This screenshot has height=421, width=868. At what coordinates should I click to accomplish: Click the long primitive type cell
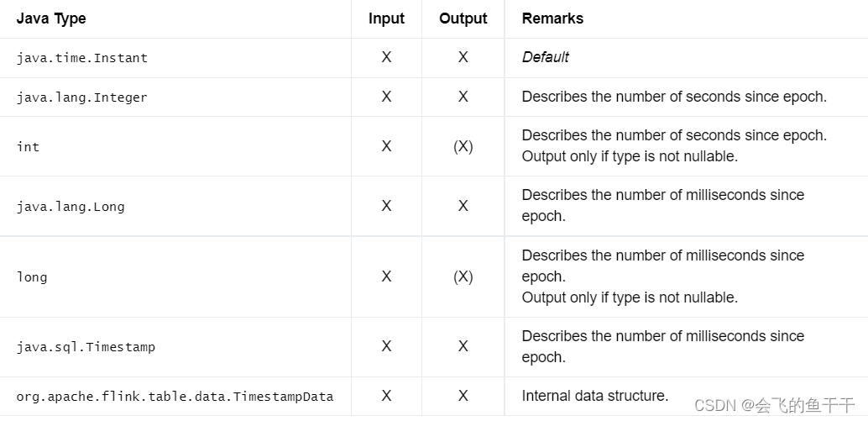pos(32,277)
